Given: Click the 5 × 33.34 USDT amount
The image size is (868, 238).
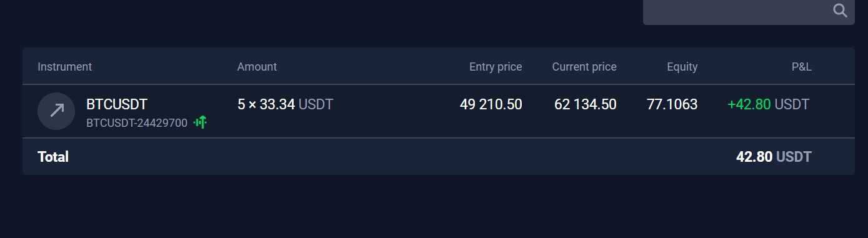Looking at the screenshot, I should pos(286,104).
